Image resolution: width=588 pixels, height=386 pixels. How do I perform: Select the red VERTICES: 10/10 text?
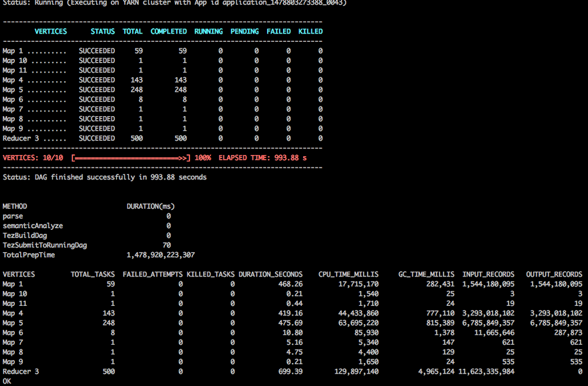tap(32, 158)
